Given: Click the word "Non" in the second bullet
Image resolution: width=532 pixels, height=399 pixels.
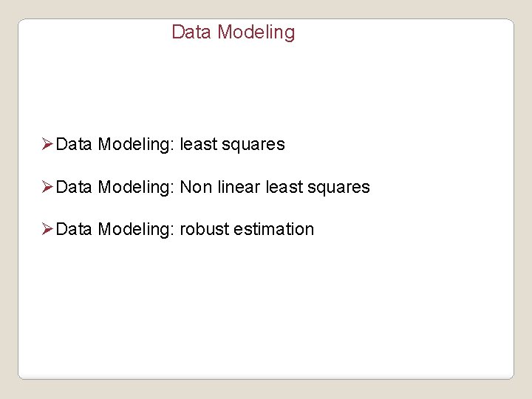Looking at the screenshot, I should (x=196, y=187).
